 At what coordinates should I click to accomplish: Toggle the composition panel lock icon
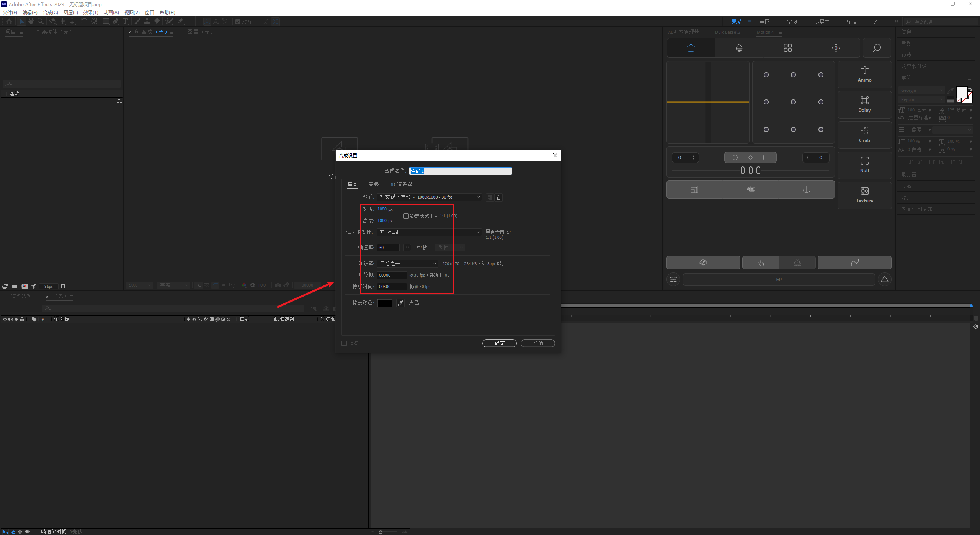pyautogui.click(x=136, y=32)
